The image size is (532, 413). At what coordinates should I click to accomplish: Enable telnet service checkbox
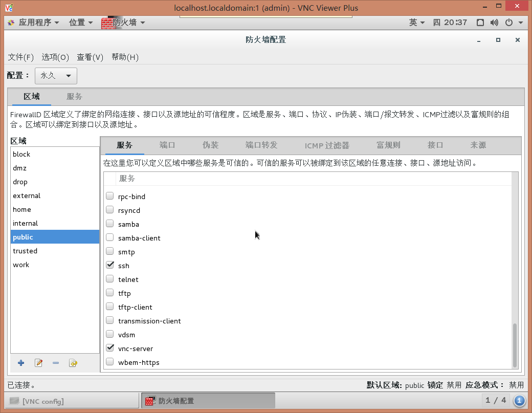pos(109,279)
